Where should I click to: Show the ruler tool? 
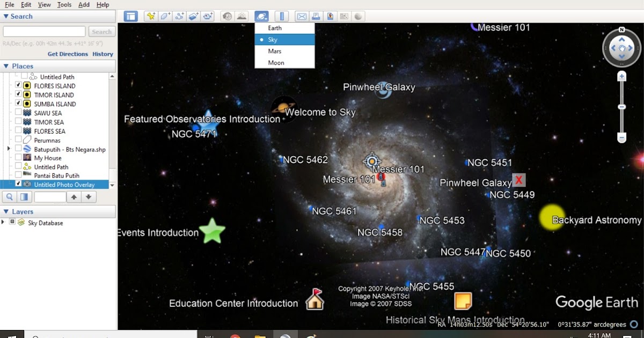(x=282, y=16)
